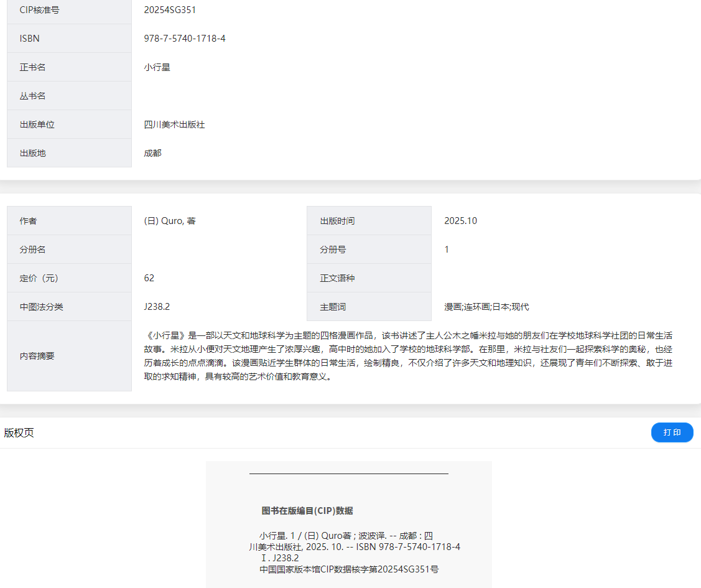The width and height of the screenshot is (701, 588).
Task: Click the 正文语种 label cell
Action: coord(337,278)
